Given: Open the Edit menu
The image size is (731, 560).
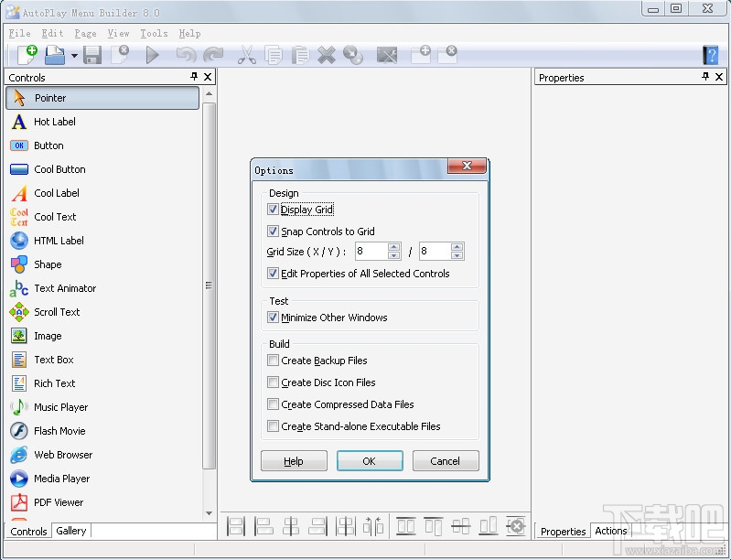Looking at the screenshot, I should click(53, 34).
